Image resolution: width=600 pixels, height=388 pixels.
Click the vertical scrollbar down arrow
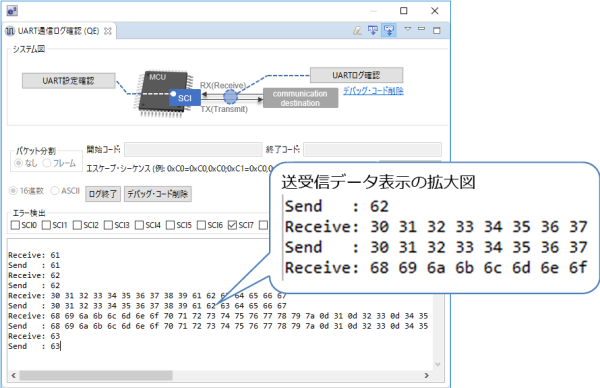[438, 364]
